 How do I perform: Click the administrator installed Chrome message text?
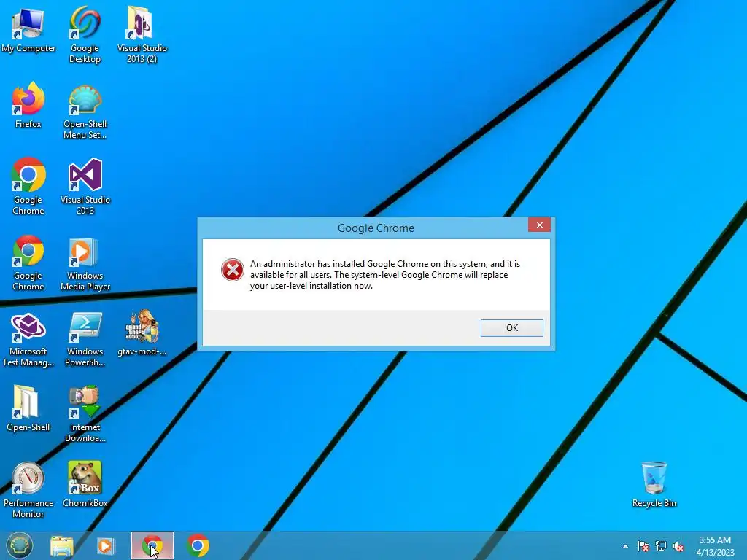tap(385, 275)
